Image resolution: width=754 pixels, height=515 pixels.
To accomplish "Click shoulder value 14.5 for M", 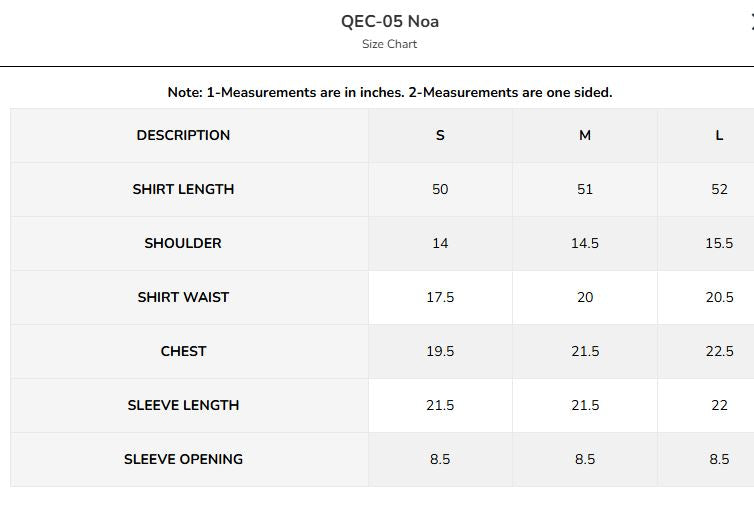I will pyautogui.click(x=585, y=243).
